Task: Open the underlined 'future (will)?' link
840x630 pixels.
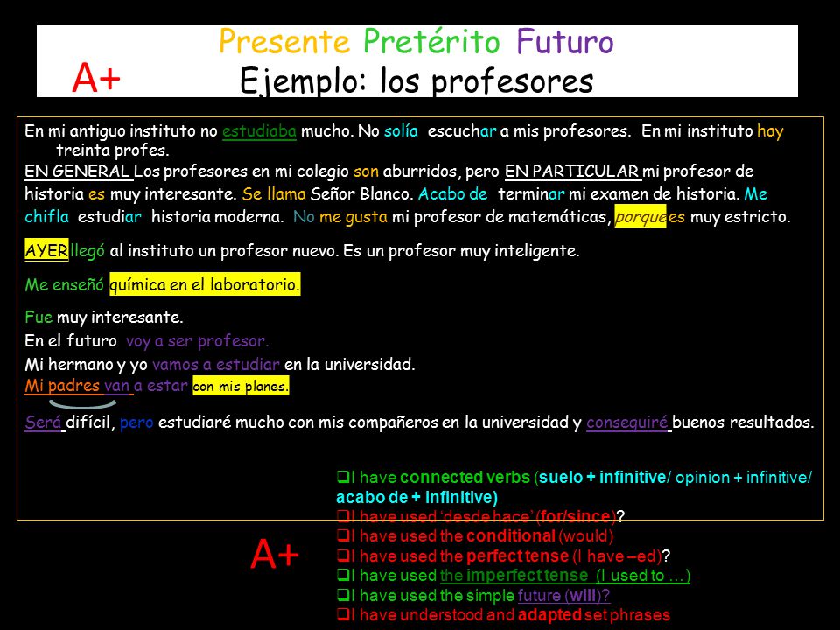Action: [563, 595]
